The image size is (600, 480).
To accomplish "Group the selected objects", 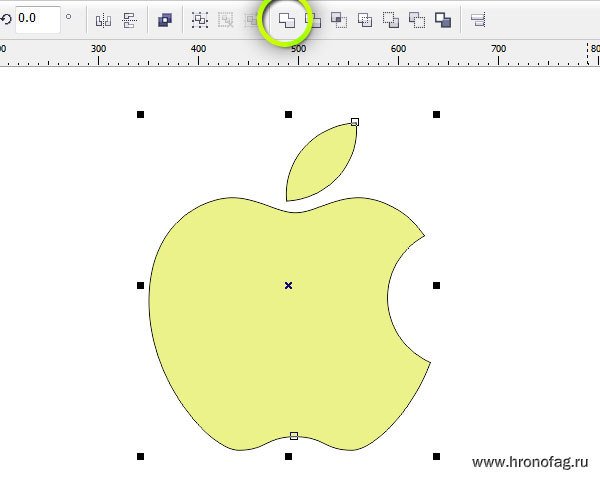I will coord(200,20).
